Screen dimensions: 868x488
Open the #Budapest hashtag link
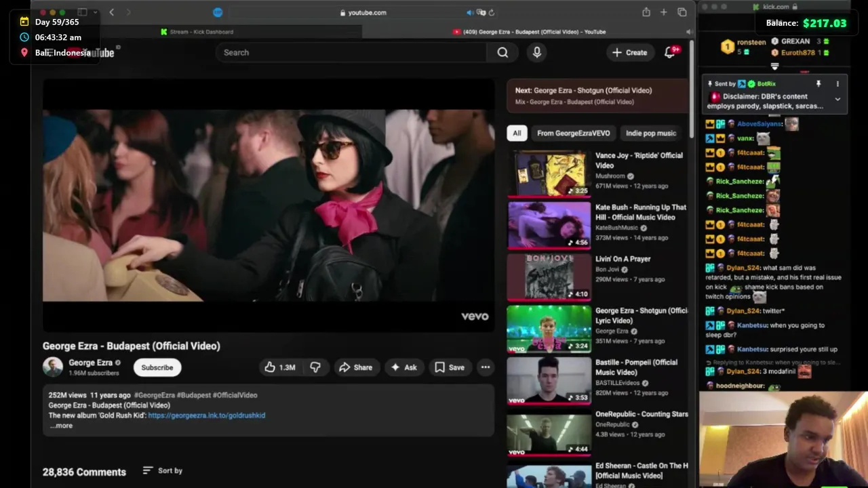pyautogui.click(x=194, y=395)
